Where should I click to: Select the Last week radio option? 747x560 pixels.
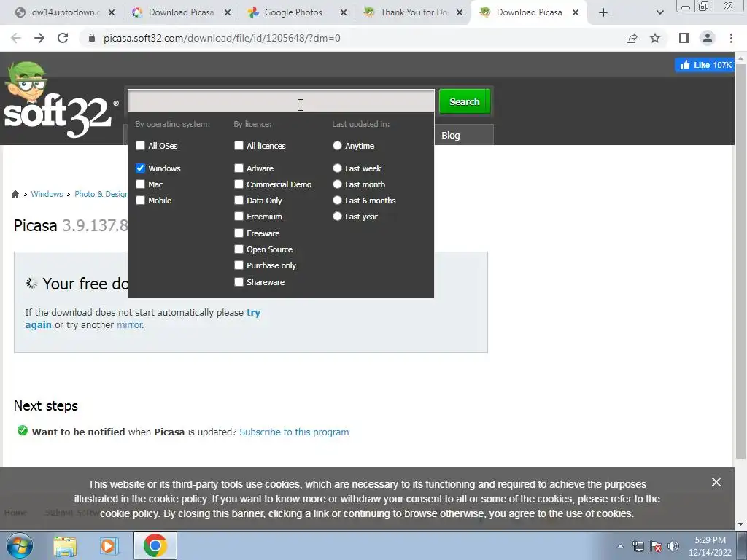pyautogui.click(x=337, y=168)
